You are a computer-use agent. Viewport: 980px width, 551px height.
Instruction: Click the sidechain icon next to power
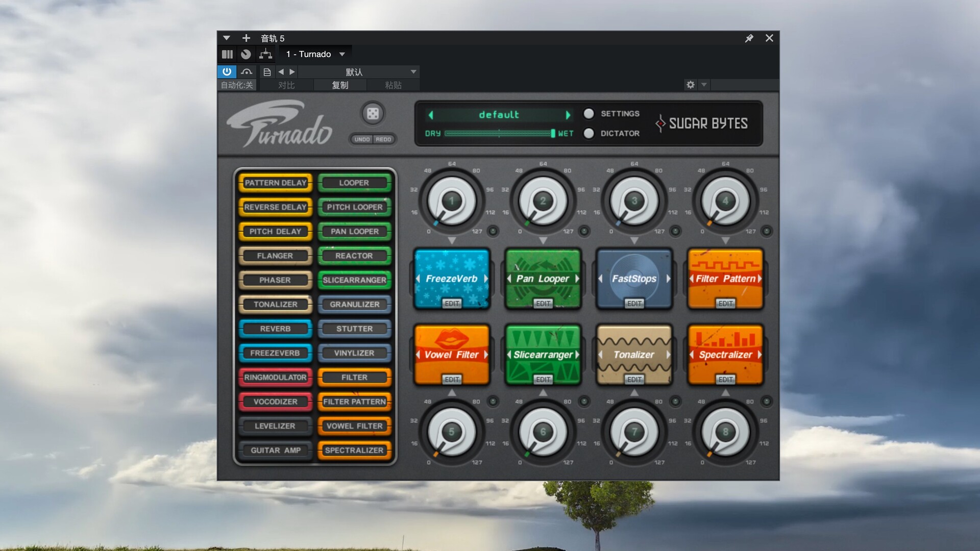[247, 72]
